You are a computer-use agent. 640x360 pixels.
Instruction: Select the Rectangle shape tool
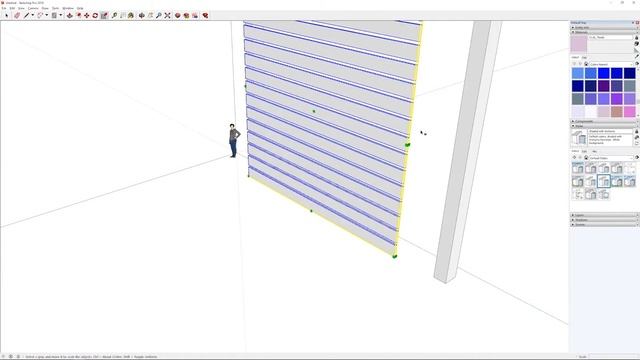coord(54,15)
